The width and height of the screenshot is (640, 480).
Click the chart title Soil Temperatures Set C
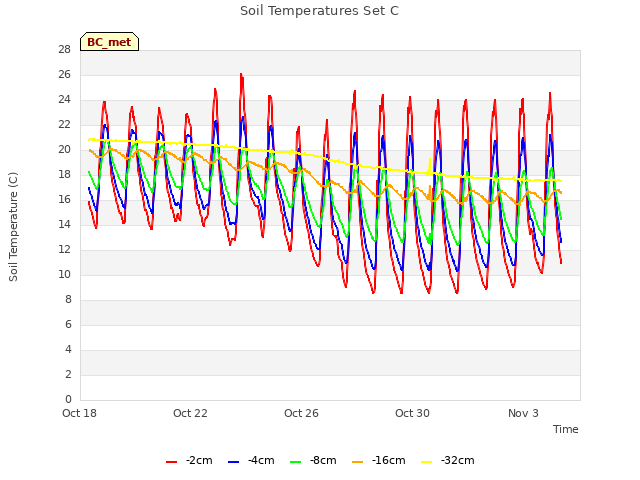click(319, 11)
